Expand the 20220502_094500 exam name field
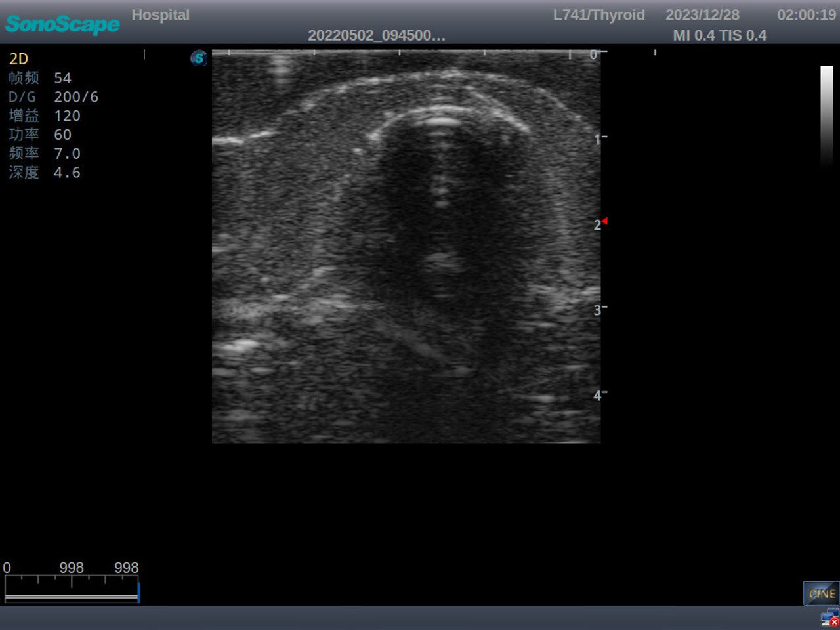Screen dimensions: 840x630 [x=376, y=36]
